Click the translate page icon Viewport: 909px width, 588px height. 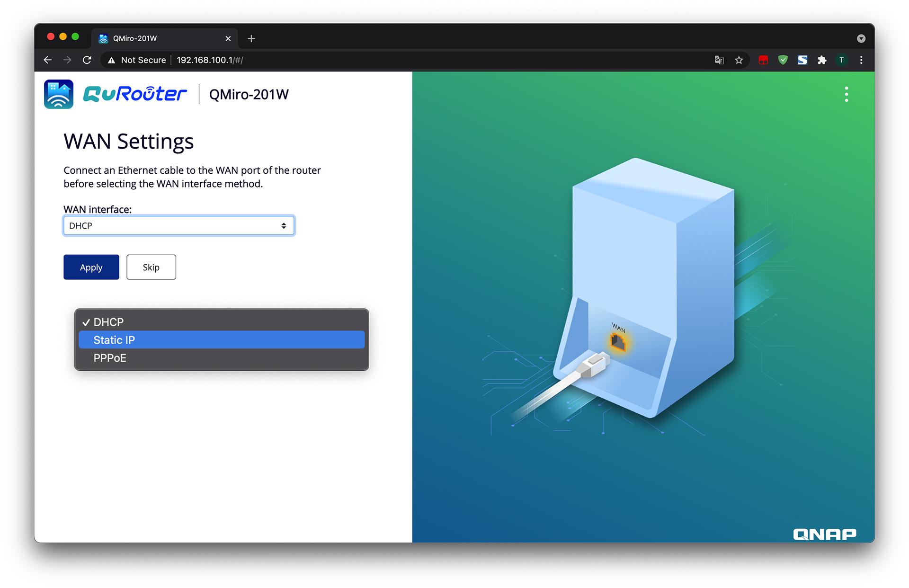[719, 60]
